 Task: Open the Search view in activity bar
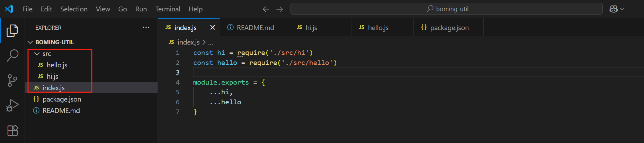pos(12,55)
